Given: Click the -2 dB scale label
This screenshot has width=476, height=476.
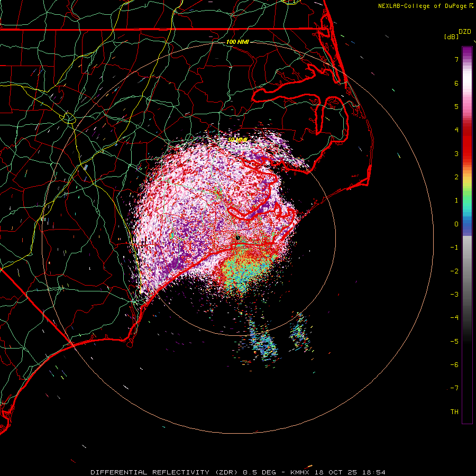Looking at the screenshot, I should click(454, 271).
